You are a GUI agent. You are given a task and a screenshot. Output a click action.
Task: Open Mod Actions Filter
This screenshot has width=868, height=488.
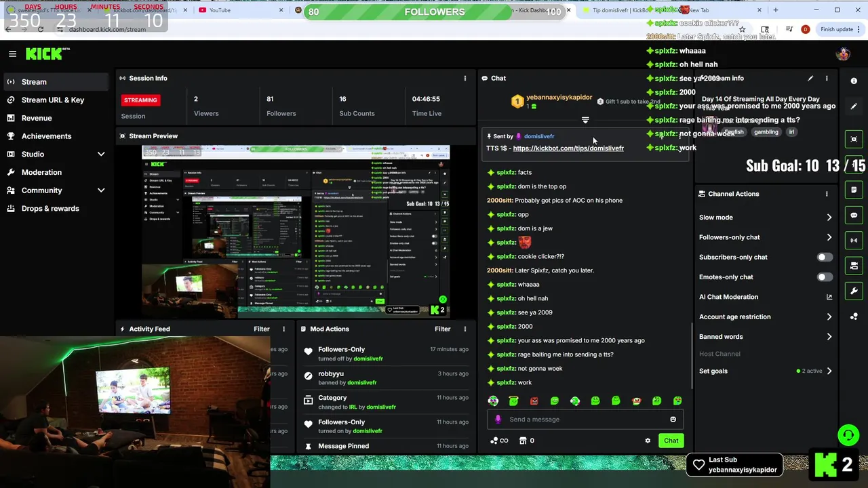443,329
